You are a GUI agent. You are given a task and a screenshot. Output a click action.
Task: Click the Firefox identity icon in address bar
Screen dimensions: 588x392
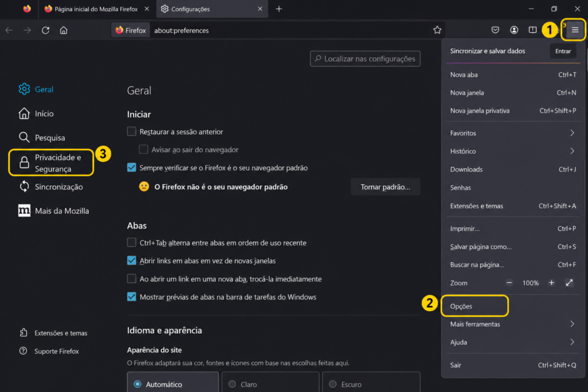click(x=130, y=30)
